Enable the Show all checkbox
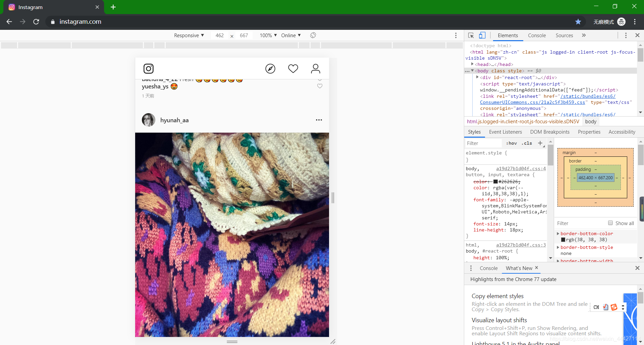This screenshot has width=644, height=345. coord(610,223)
